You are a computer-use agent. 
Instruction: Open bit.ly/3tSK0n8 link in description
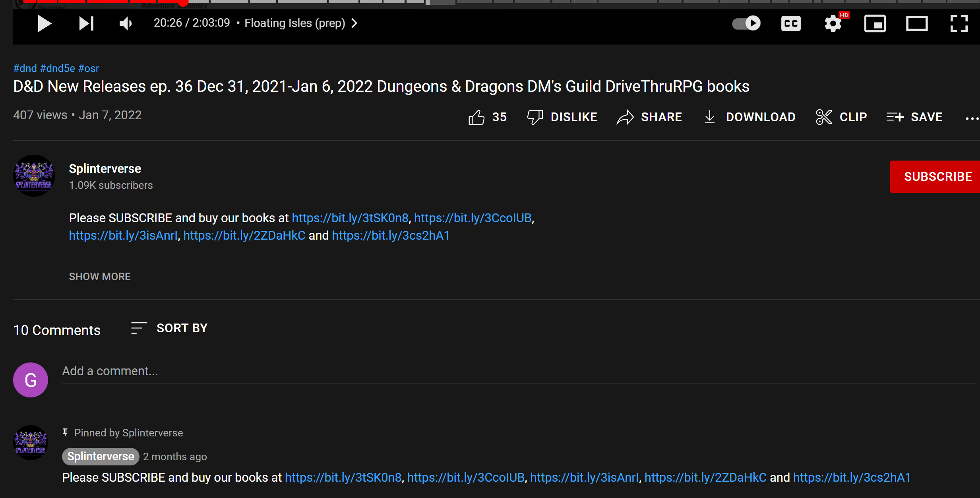tap(350, 218)
